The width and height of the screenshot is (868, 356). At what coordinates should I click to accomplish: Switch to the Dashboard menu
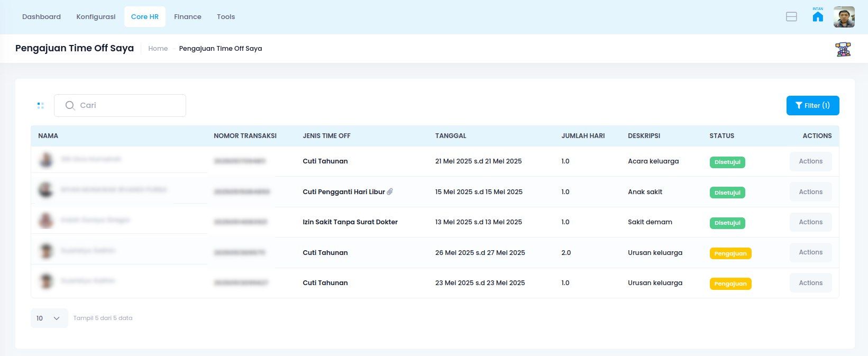[x=41, y=17]
